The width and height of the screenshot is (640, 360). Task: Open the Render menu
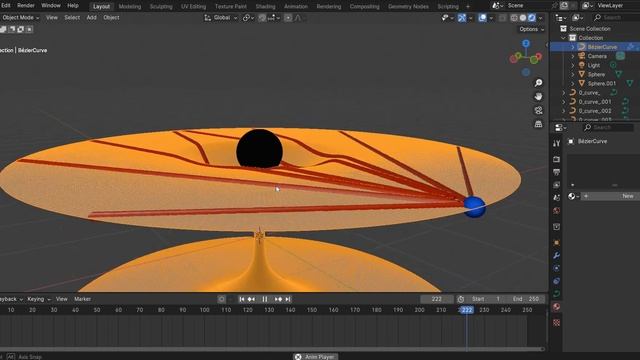click(x=26, y=6)
